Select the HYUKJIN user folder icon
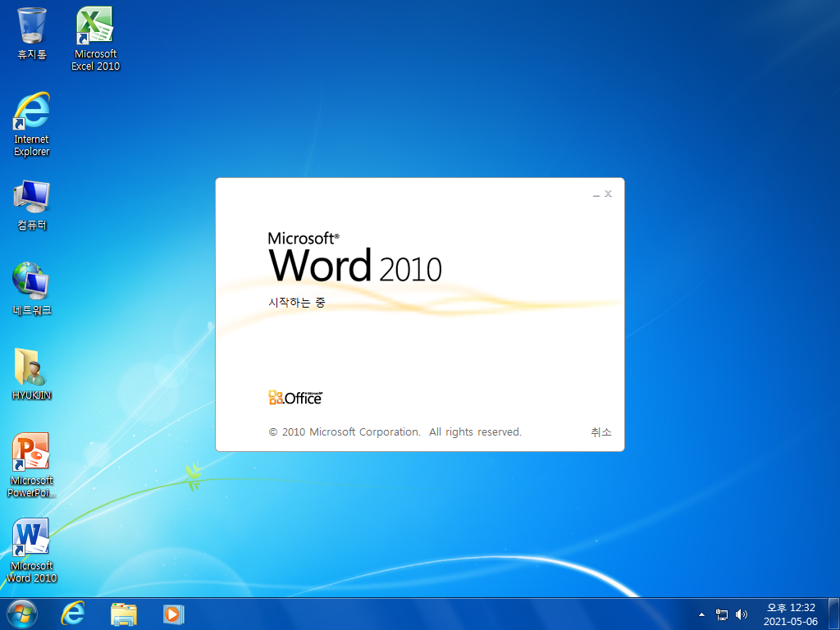The width and height of the screenshot is (840, 630). 32,374
